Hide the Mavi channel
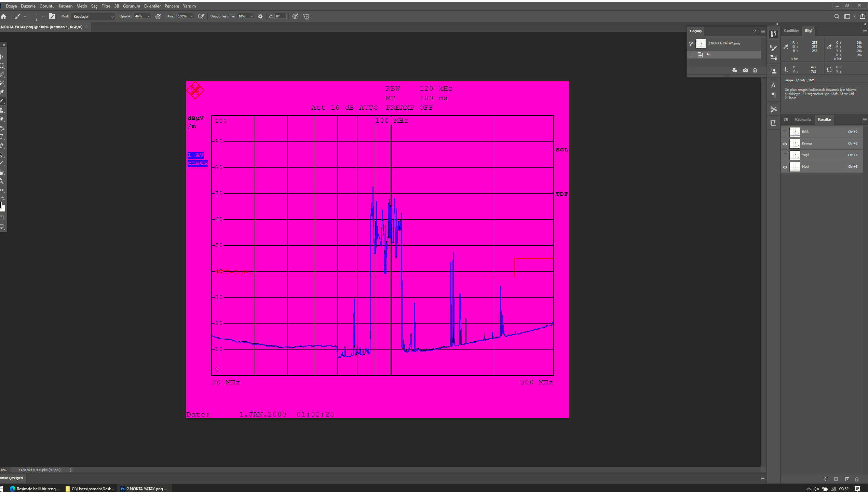This screenshot has height=492, width=868. pos(785,167)
